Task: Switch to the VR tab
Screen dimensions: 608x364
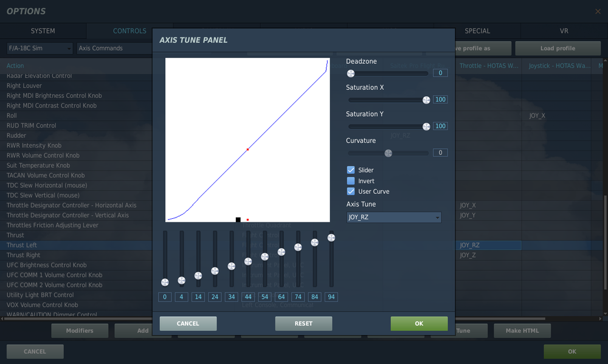Action: coord(564,31)
